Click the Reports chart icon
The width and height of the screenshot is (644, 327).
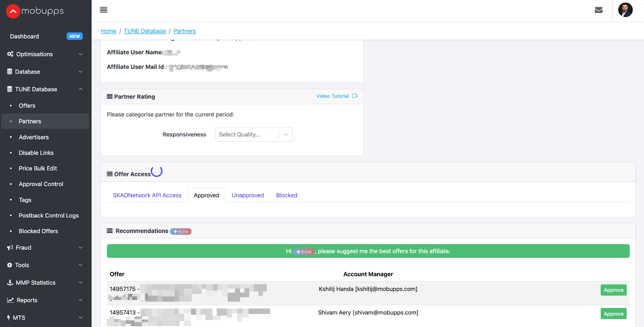pos(10,300)
